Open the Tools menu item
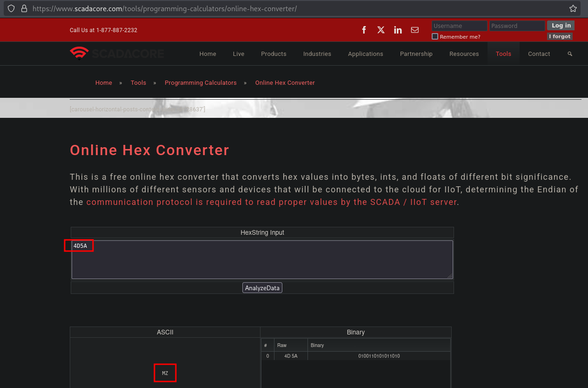This screenshot has height=388, width=588. [x=503, y=54]
